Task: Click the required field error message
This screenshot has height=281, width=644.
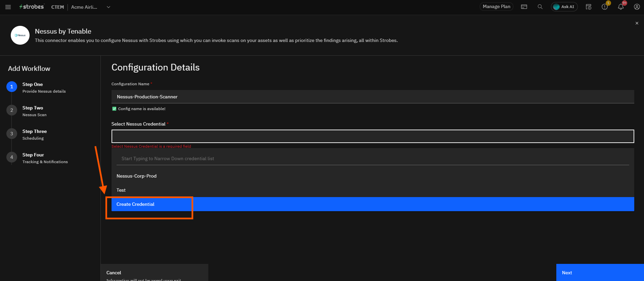Action: point(151,146)
